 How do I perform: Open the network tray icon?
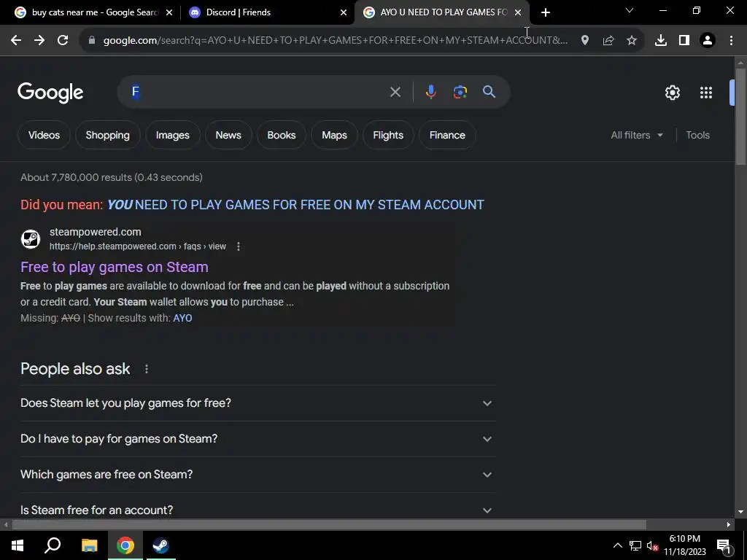pos(635,545)
